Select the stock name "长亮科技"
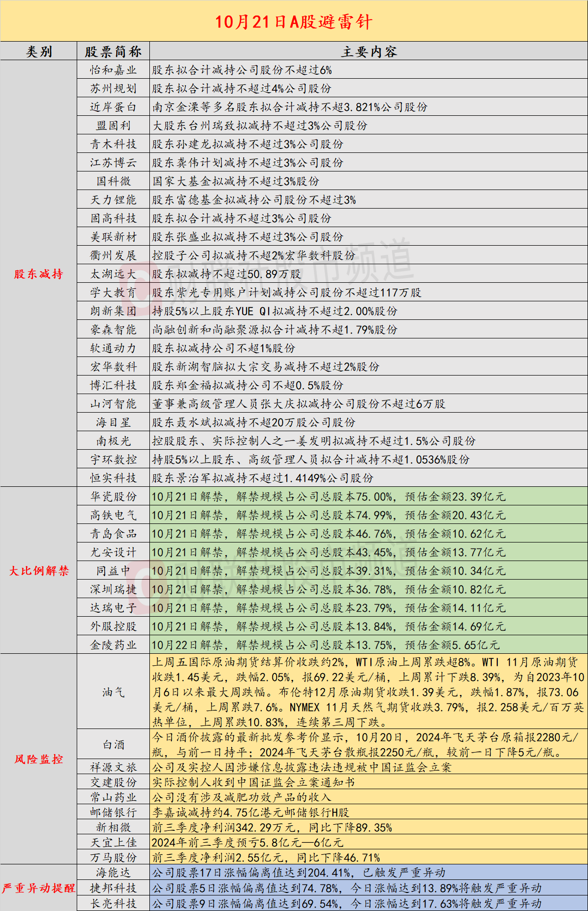This screenshot has height=911, width=588. click(113, 903)
